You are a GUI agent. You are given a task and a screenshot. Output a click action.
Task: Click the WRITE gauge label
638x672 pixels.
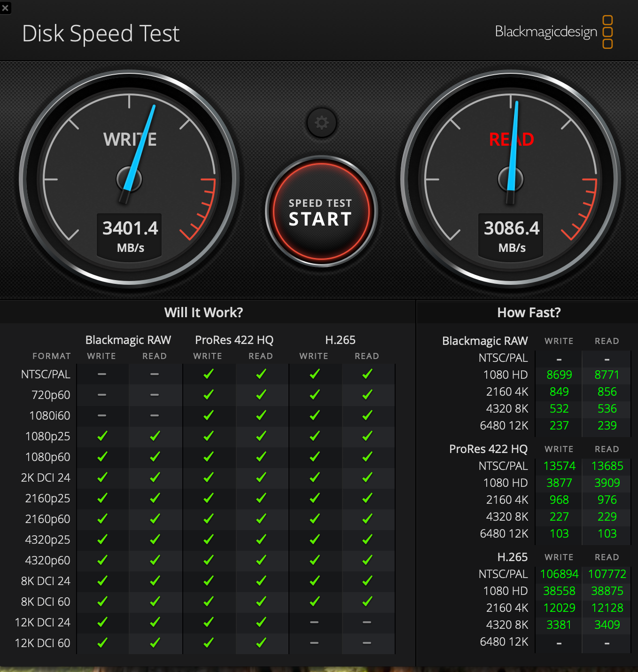click(x=130, y=140)
